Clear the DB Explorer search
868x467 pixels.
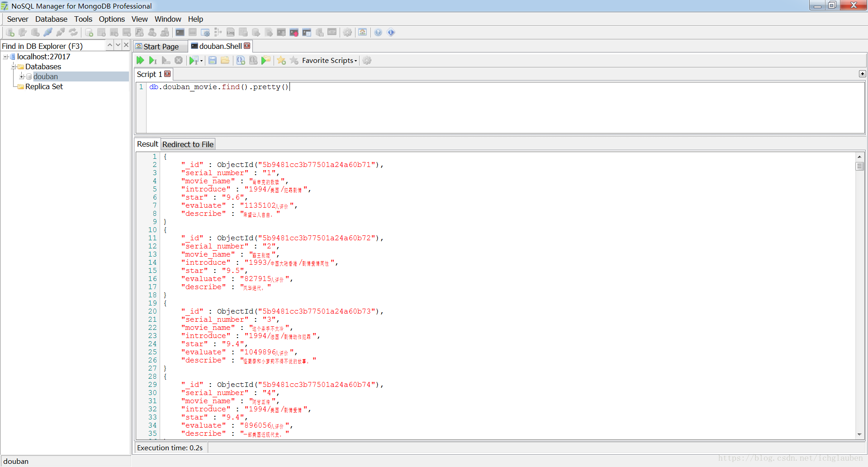(126, 45)
